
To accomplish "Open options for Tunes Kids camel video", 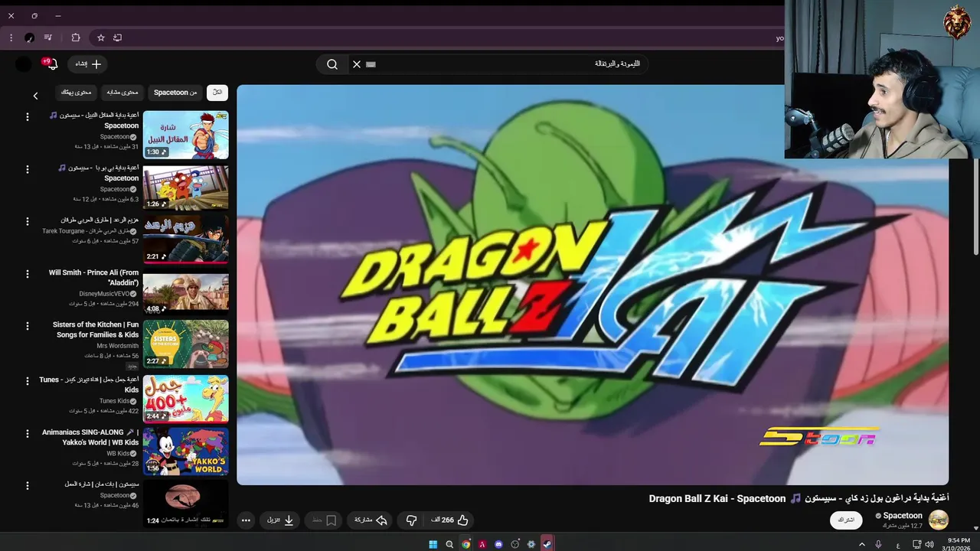I will [x=28, y=381].
